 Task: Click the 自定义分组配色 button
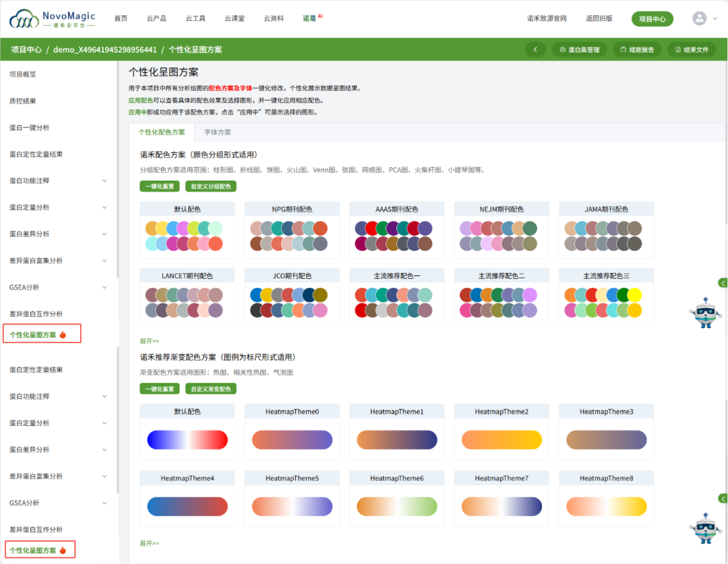211,186
